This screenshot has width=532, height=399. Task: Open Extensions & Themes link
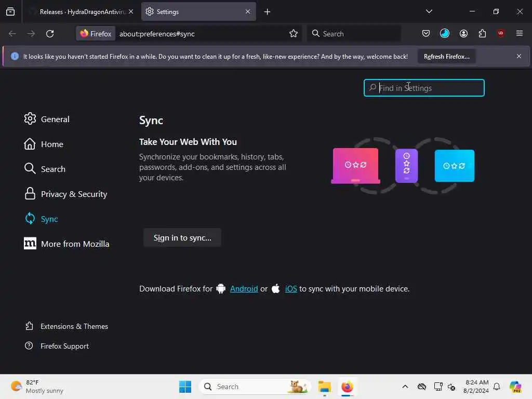67,326
